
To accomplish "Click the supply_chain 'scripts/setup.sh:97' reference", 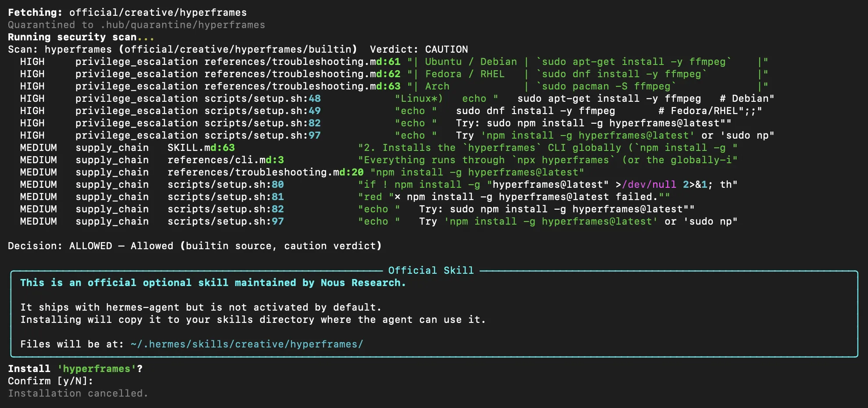I will tap(226, 222).
